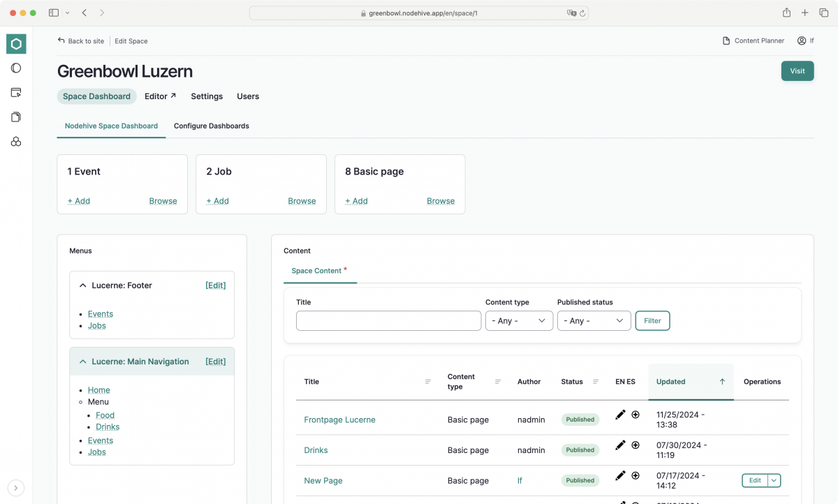The width and height of the screenshot is (838, 504).
Task: Expand the Edit dropdown arrow for New Page
Action: point(774,480)
